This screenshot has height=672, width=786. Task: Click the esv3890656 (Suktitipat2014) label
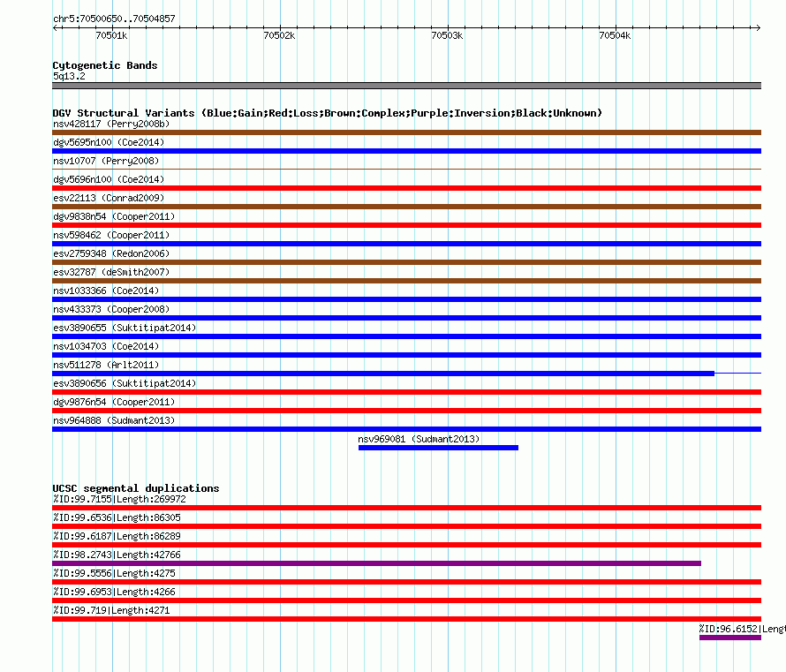[x=125, y=383]
